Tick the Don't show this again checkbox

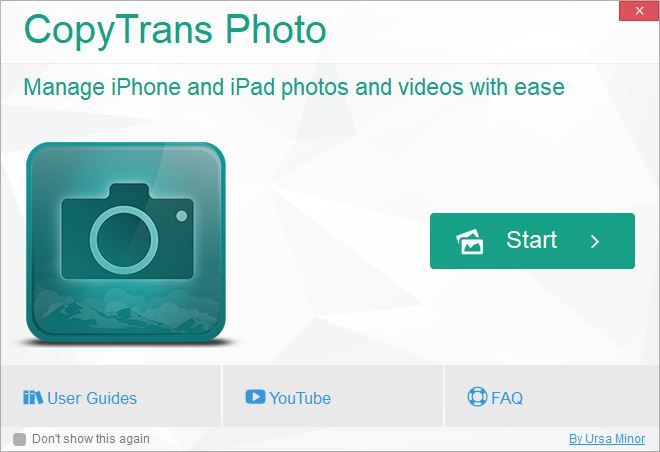pos(19,439)
